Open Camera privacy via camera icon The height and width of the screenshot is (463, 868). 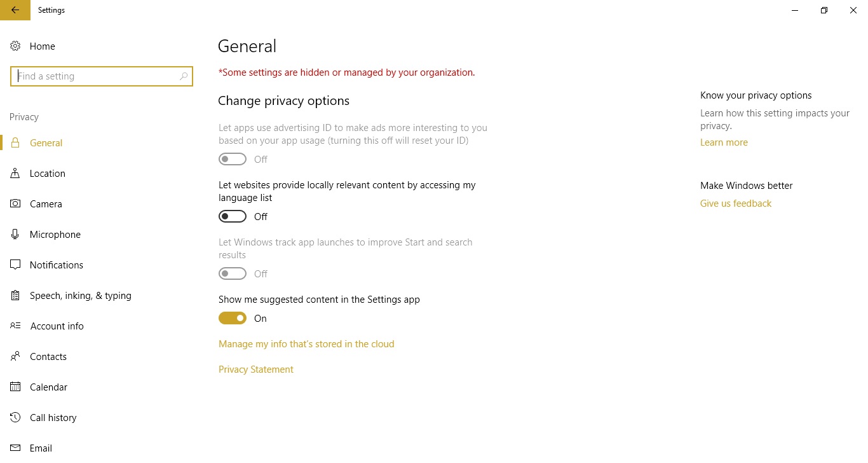click(15, 204)
